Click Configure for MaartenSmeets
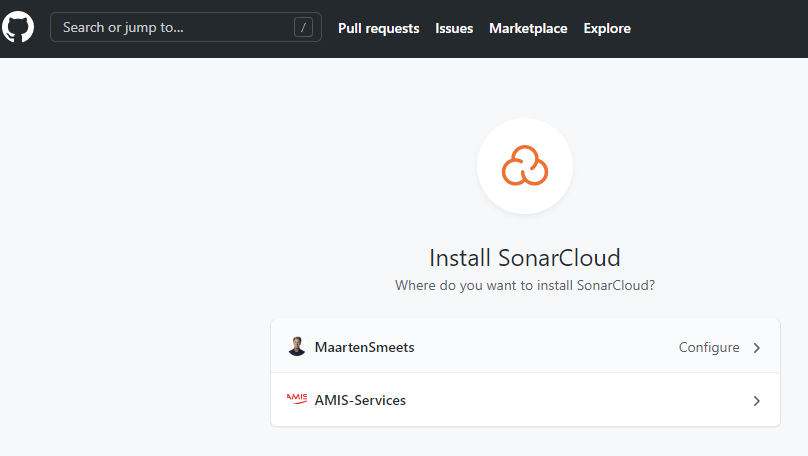This screenshot has height=456, width=808. [709, 348]
